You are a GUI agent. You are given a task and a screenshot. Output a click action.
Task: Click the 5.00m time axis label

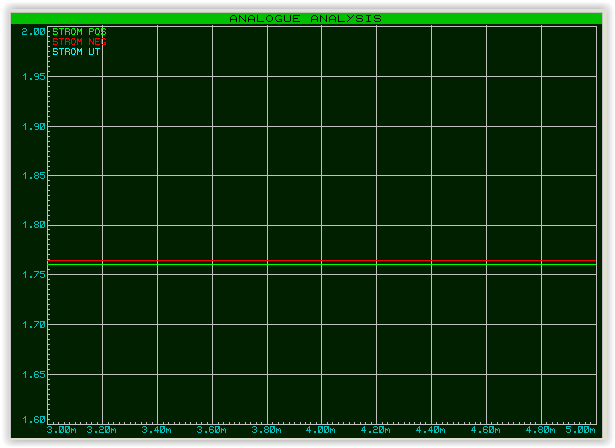coord(580,430)
